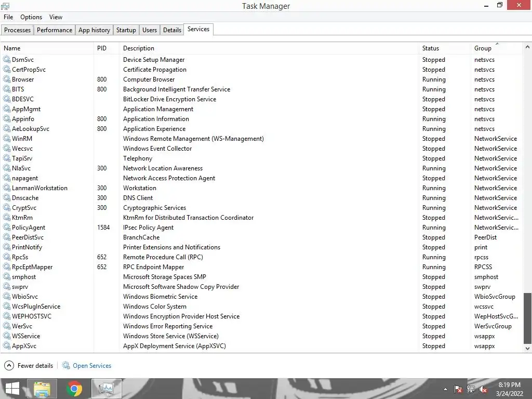Click the DNS Client description
The height and width of the screenshot is (399, 532).
pos(138,198)
